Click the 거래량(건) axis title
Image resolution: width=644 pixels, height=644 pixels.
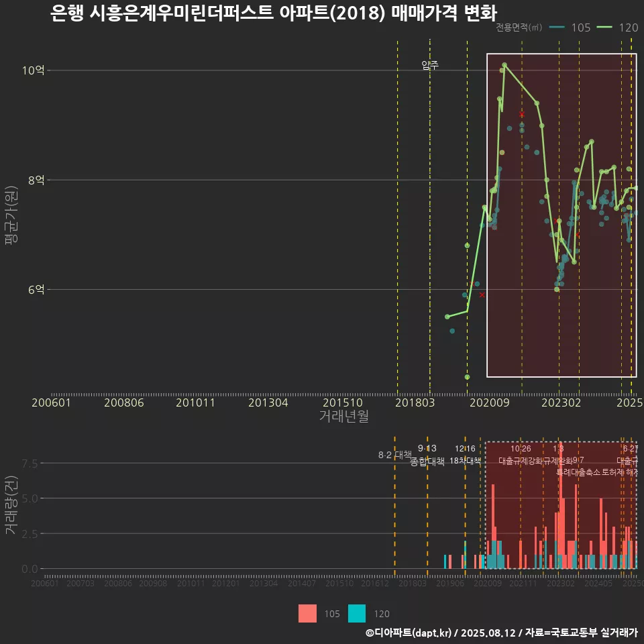[11, 504]
